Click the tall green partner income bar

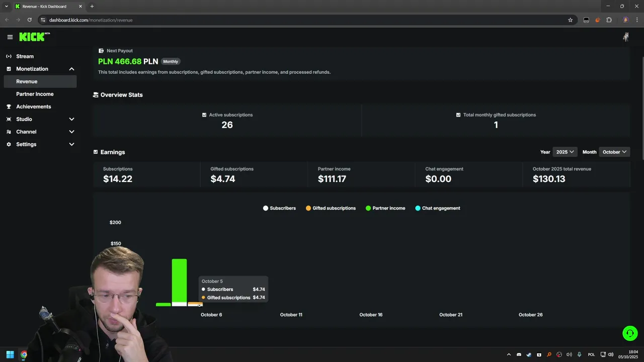[179, 281]
